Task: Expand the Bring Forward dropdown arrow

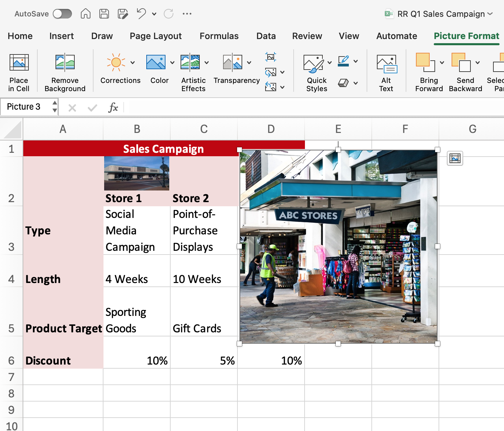Action: coord(442,63)
